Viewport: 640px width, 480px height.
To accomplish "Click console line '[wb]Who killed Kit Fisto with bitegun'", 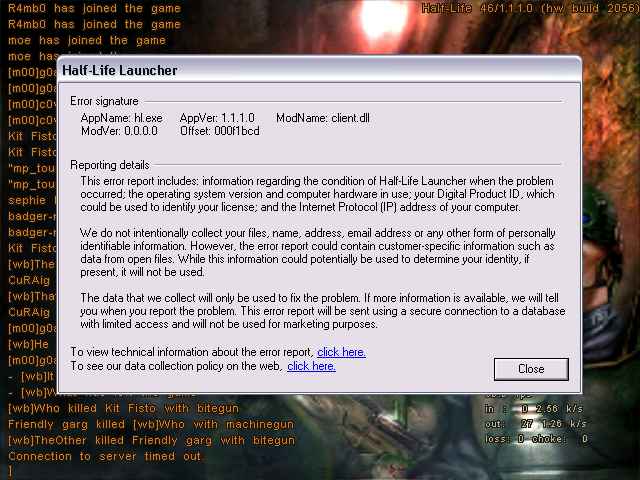I will tap(123, 409).
